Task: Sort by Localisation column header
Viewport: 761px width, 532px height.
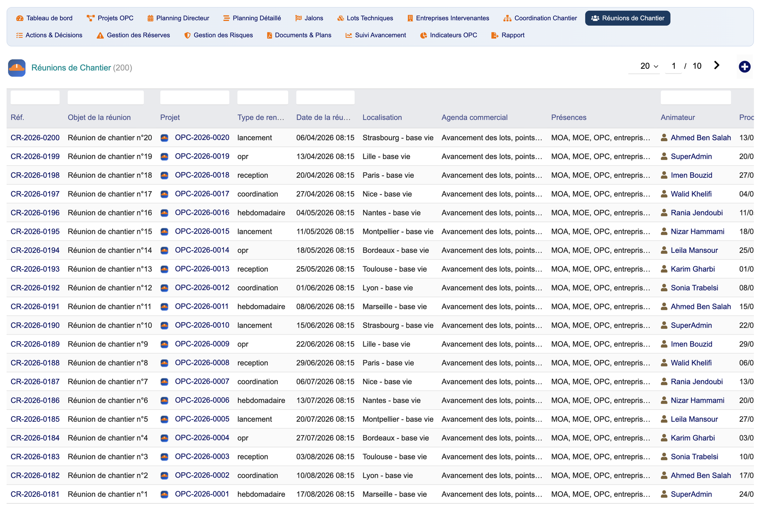Action: point(382,117)
